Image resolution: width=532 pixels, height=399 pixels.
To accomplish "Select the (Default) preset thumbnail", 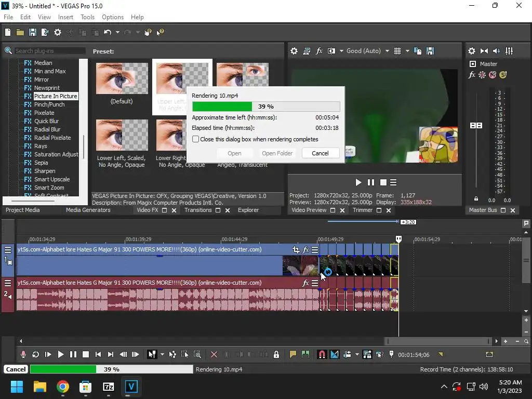I will tap(122, 78).
